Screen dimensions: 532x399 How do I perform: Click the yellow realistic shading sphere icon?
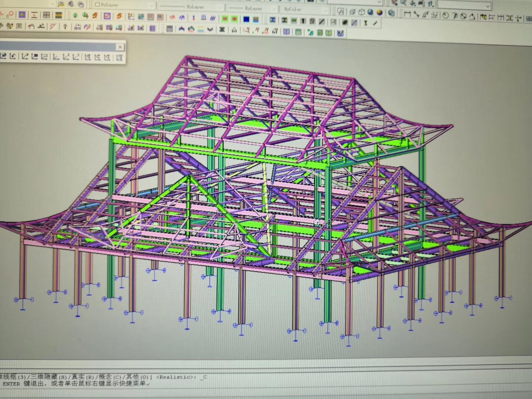pos(379,13)
